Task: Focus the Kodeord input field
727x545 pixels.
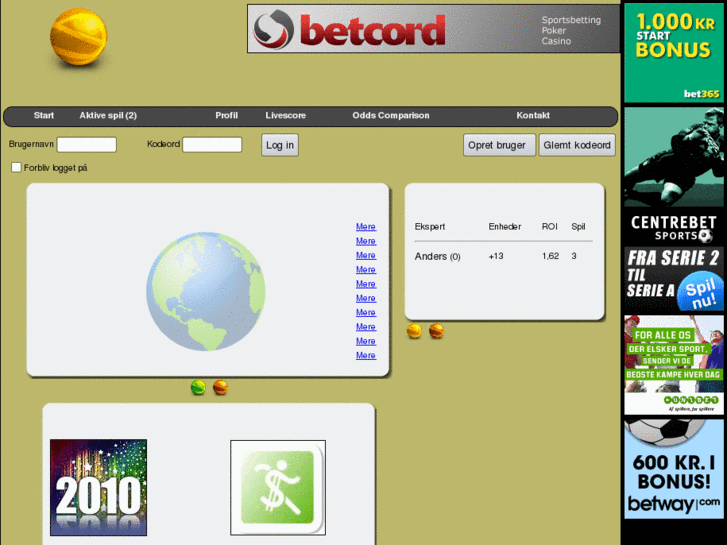Action: (x=212, y=145)
